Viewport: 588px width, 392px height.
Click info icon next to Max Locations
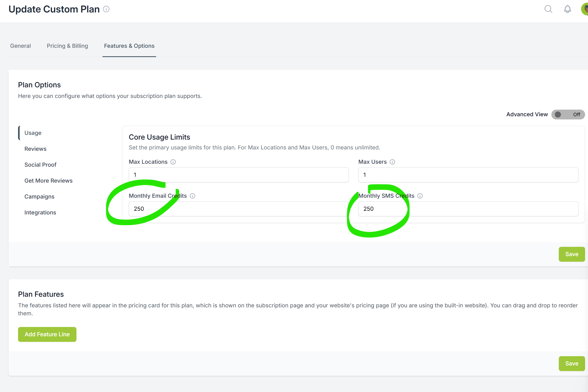point(173,162)
